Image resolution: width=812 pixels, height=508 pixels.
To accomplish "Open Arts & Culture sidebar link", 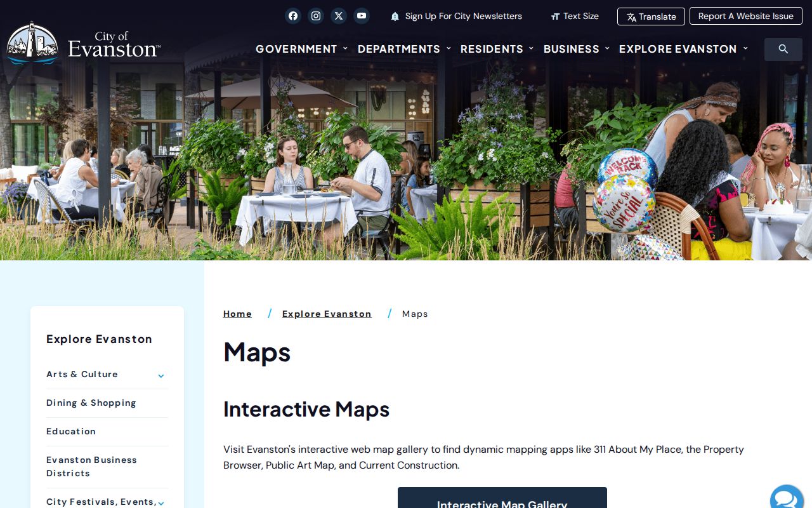I will pyautogui.click(x=82, y=374).
